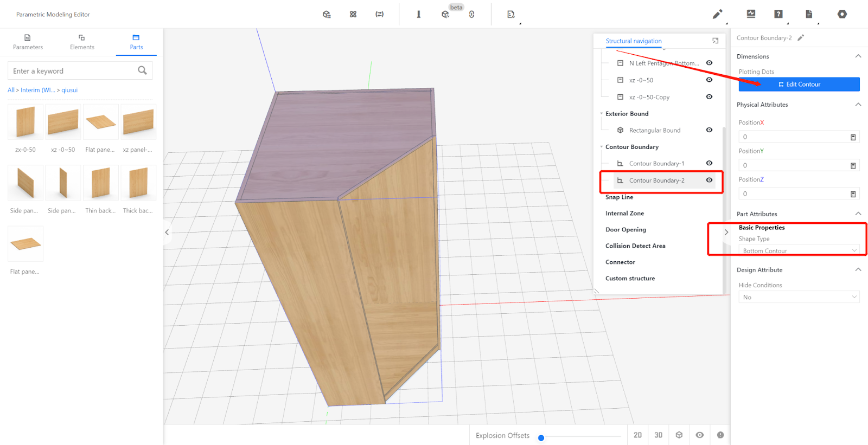Switch to 2D view mode

click(637, 435)
